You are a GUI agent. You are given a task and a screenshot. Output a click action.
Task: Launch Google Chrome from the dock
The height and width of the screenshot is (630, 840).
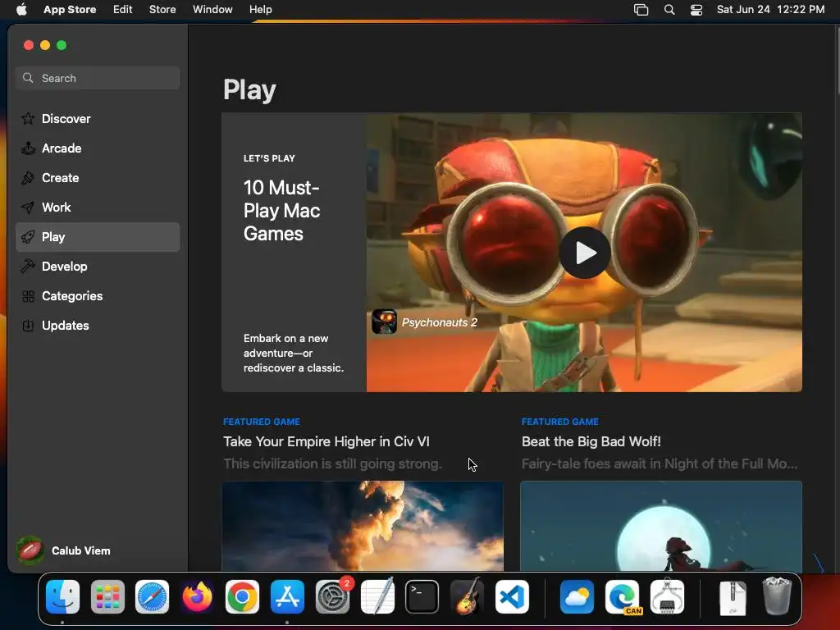point(242,596)
